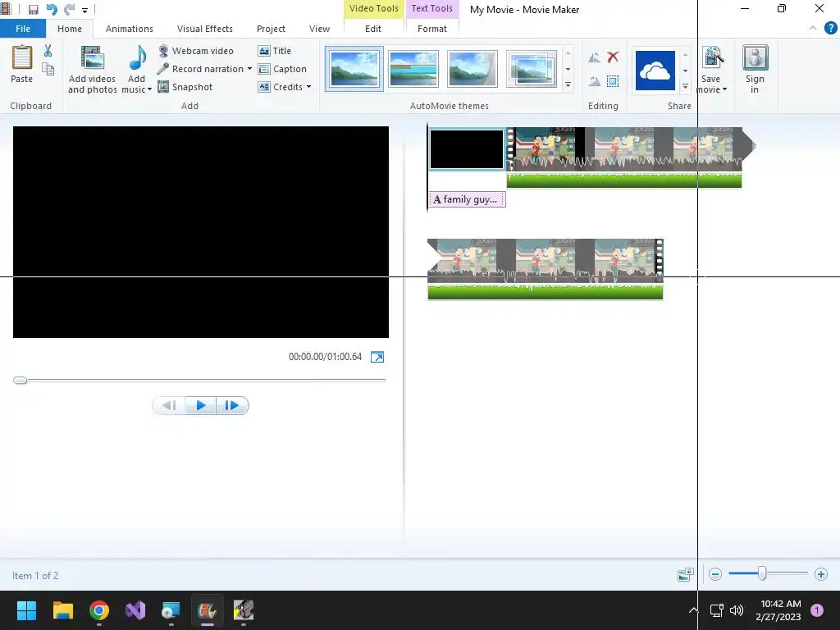This screenshot has height=630, width=840.
Task: Switch to the View tab
Action: click(x=319, y=29)
